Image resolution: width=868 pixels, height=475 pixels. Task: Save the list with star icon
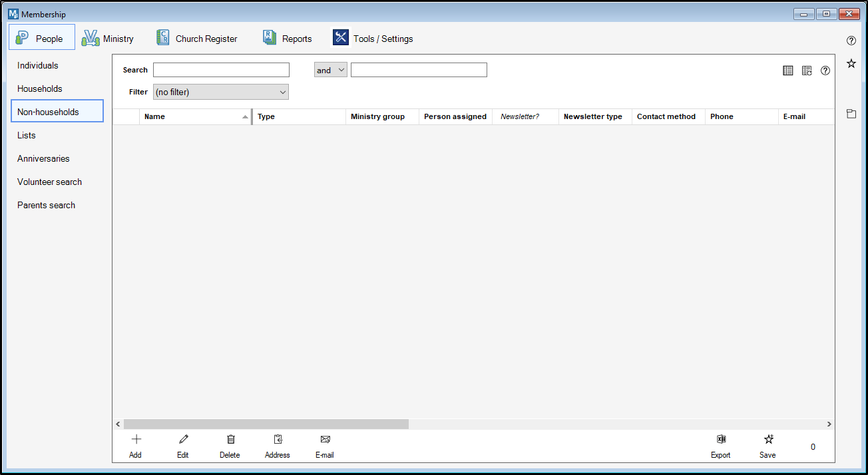pos(768,440)
